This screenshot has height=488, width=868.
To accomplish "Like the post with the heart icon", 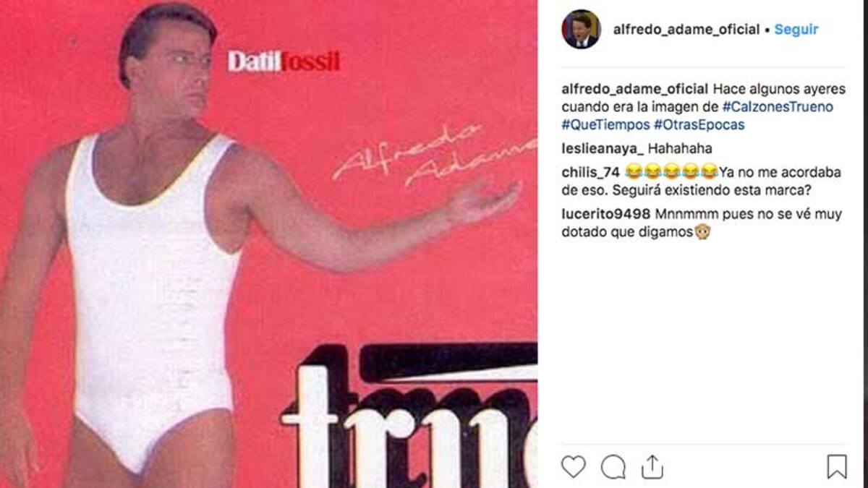I will click(x=573, y=466).
